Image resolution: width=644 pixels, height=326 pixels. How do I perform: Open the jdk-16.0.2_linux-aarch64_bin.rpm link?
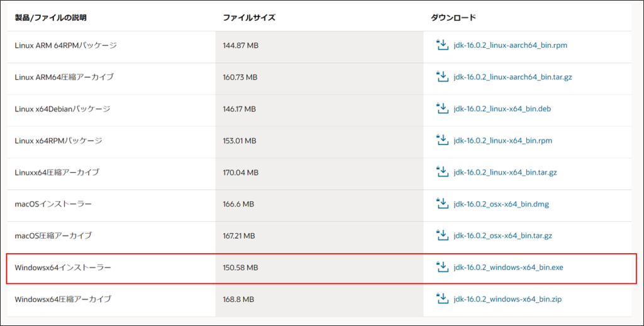[x=510, y=45]
